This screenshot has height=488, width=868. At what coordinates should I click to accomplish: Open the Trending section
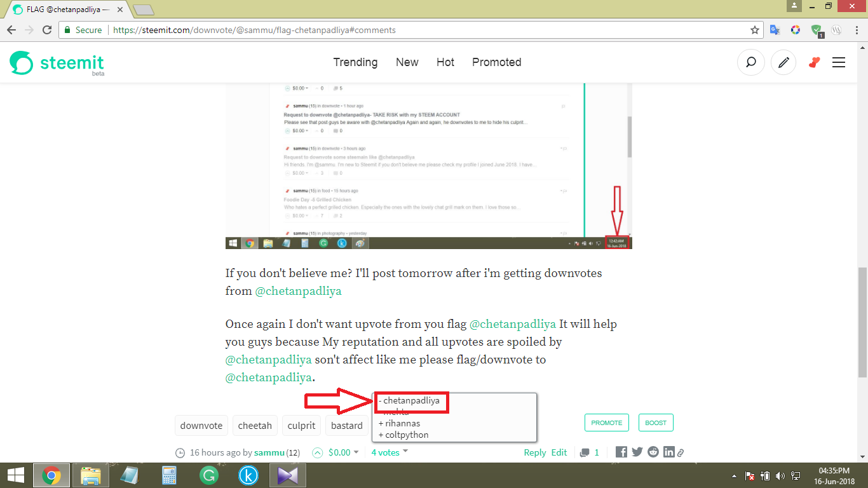click(355, 62)
